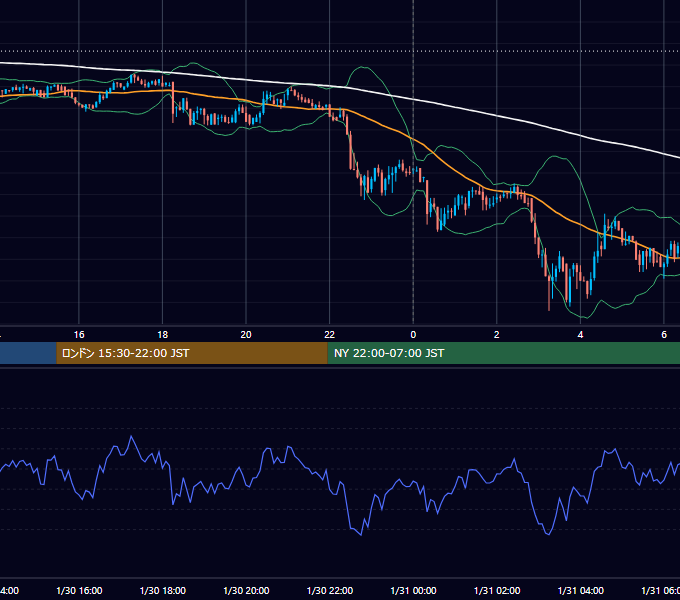680x600 pixels.
Task: Click the 1/30 18:00 date label
Action: (x=163, y=590)
